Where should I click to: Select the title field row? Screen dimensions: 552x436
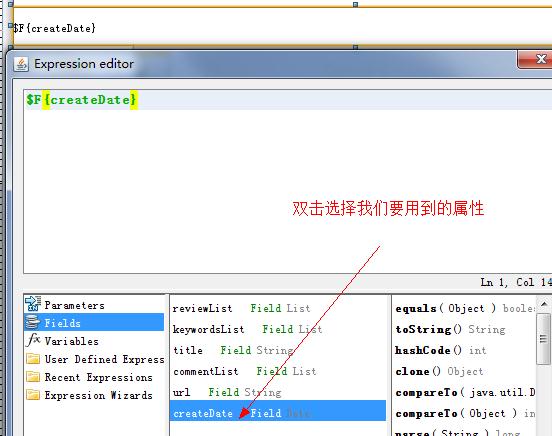tap(278, 350)
